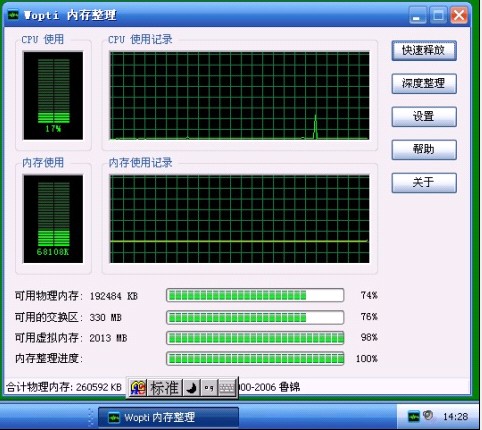Click the 标准 mode button on the input bar
The height and width of the screenshot is (430, 482).
point(165,388)
